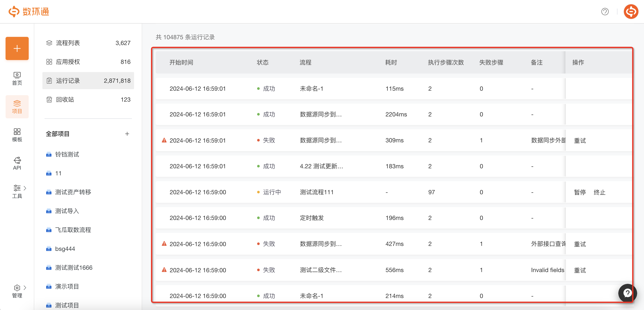Click the 183ms duration cell
The width and height of the screenshot is (644, 310).
click(394, 166)
